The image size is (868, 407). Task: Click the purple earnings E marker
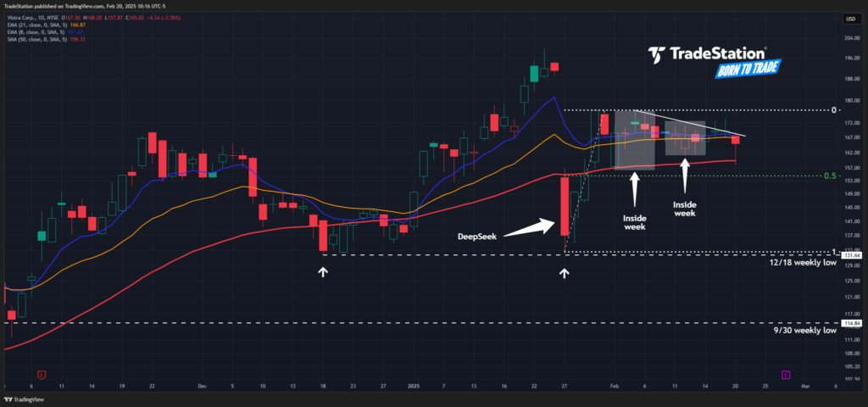pos(786,375)
